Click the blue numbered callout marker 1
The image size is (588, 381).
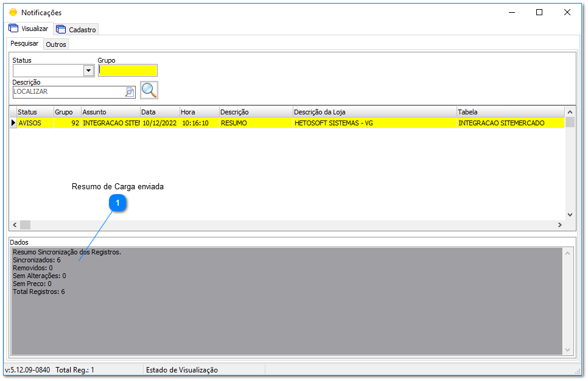click(117, 203)
